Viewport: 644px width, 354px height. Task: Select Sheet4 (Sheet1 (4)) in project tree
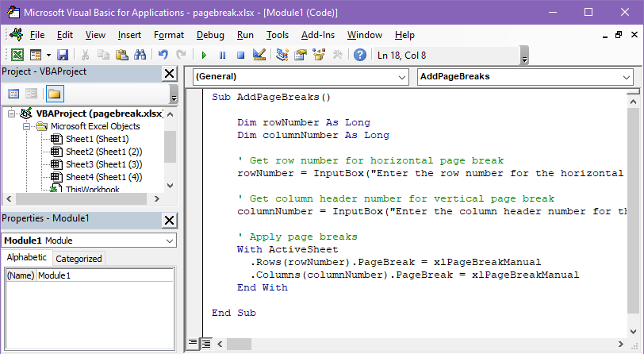(x=104, y=177)
